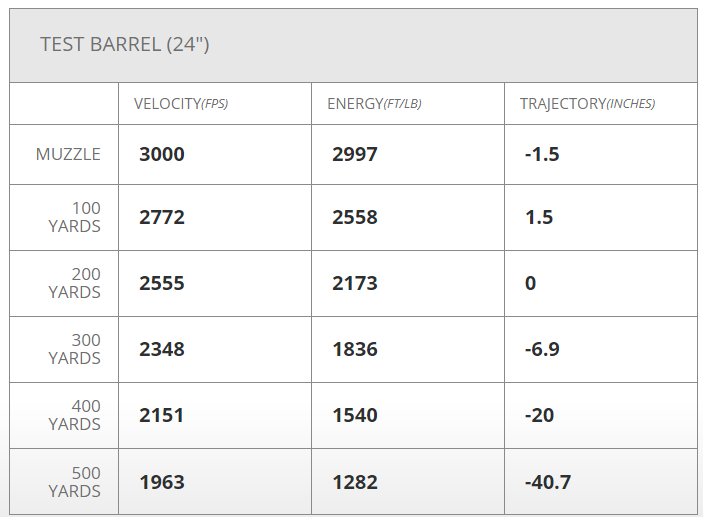
Task: Click the trajectory value -40.7
Action: [x=548, y=482]
